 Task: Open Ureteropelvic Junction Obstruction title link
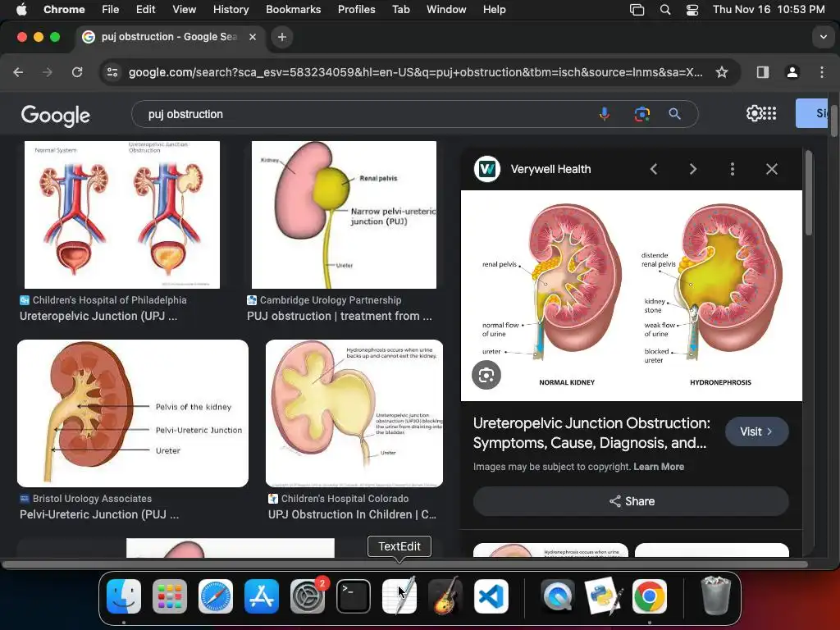tap(591, 433)
